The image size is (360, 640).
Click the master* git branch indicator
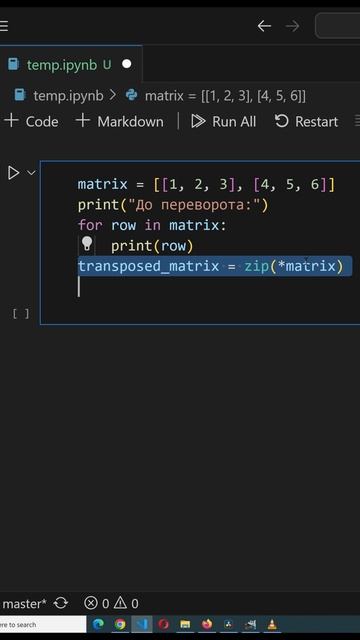coord(24,603)
